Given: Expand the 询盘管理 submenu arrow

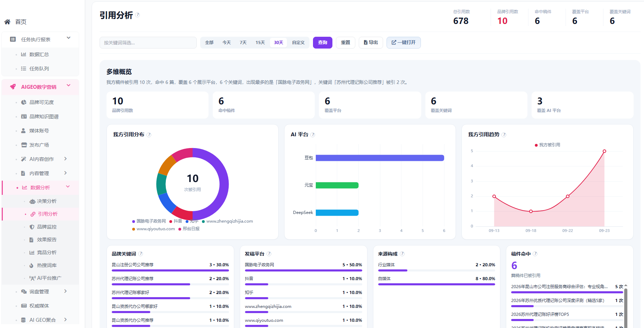Looking at the screenshot, I should [66, 291].
